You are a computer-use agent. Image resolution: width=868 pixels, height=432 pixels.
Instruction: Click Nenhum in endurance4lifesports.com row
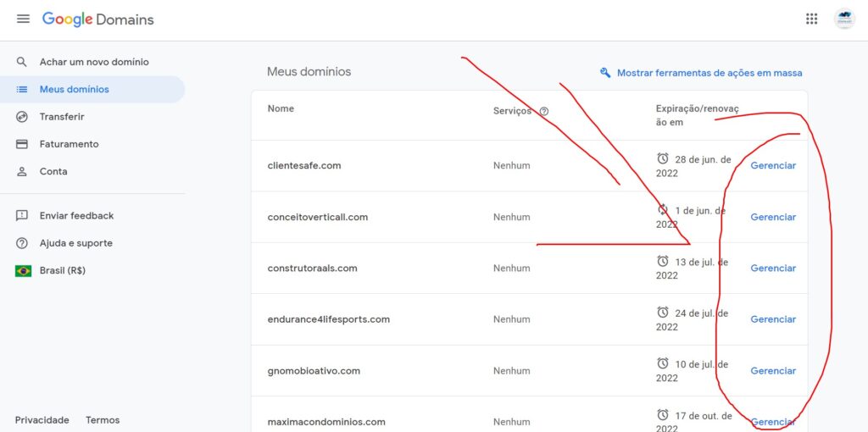point(511,319)
